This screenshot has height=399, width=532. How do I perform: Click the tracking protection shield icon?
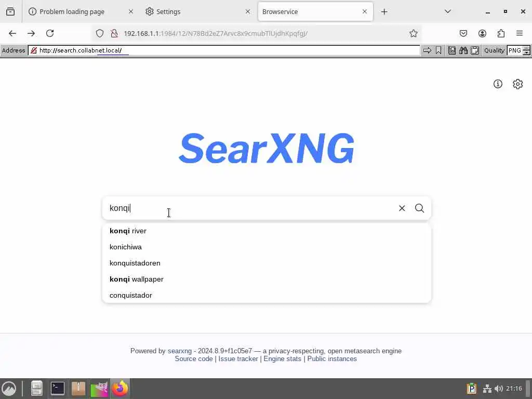click(99, 33)
